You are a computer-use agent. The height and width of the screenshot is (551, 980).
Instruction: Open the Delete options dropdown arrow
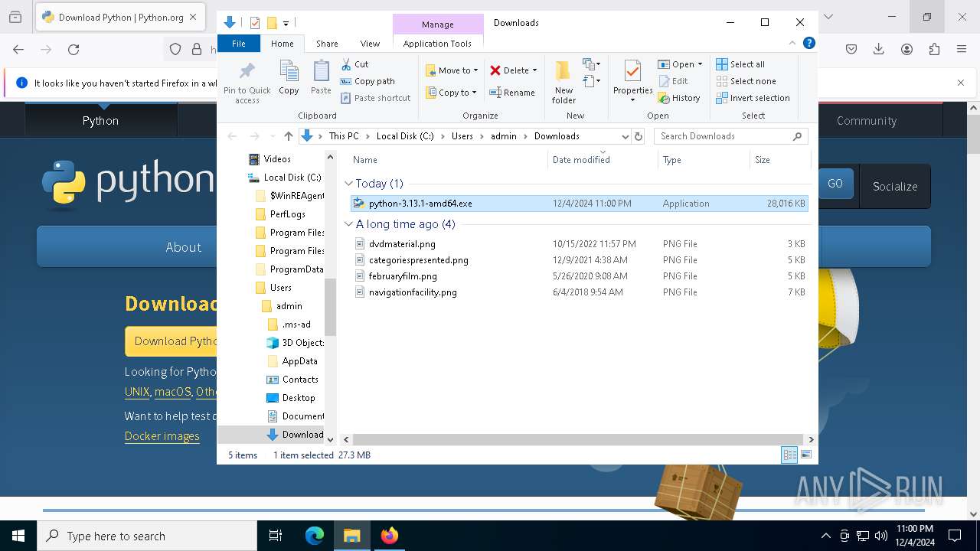(534, 70)
